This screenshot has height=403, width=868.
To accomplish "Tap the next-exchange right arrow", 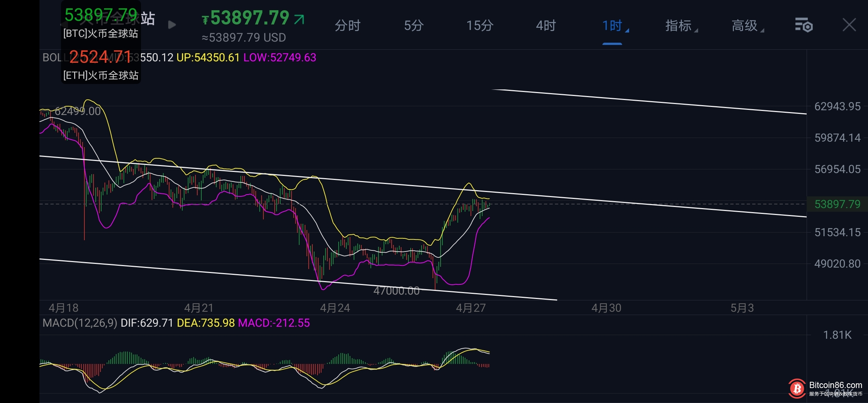I will coord(172,25).
